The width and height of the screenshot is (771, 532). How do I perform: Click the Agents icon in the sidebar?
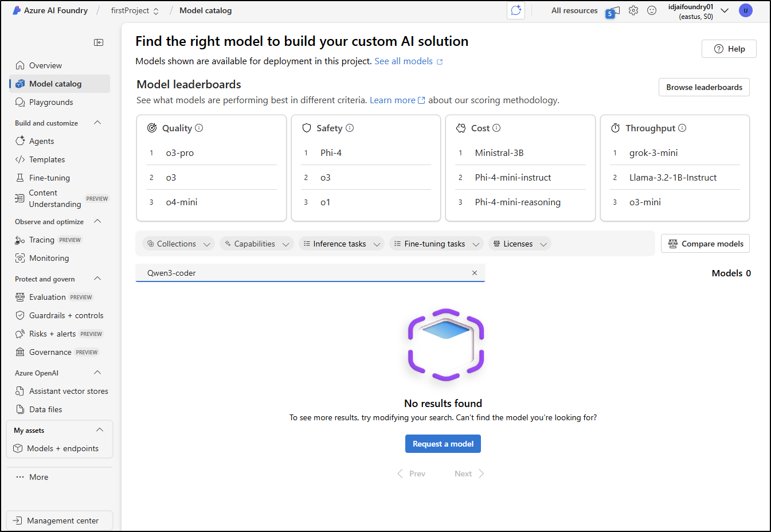point(20,141)
